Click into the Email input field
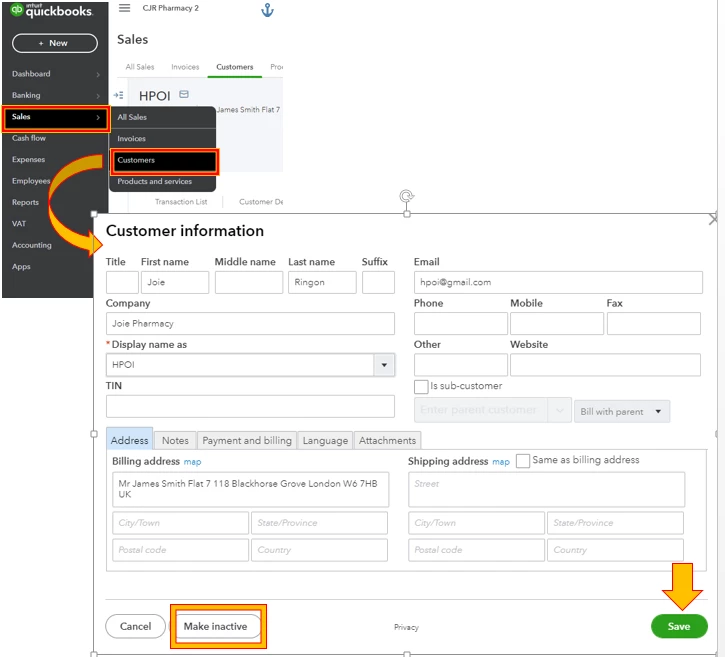 tap(558, 282)
